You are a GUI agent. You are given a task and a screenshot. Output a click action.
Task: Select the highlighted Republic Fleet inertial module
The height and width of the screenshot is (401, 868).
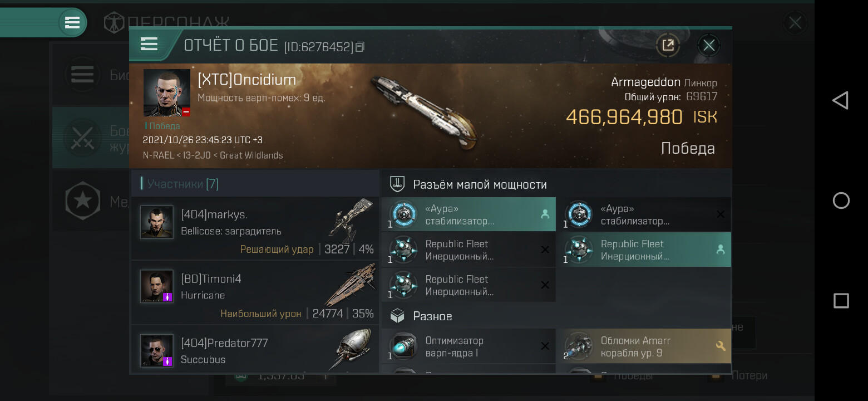pos(644,250)
